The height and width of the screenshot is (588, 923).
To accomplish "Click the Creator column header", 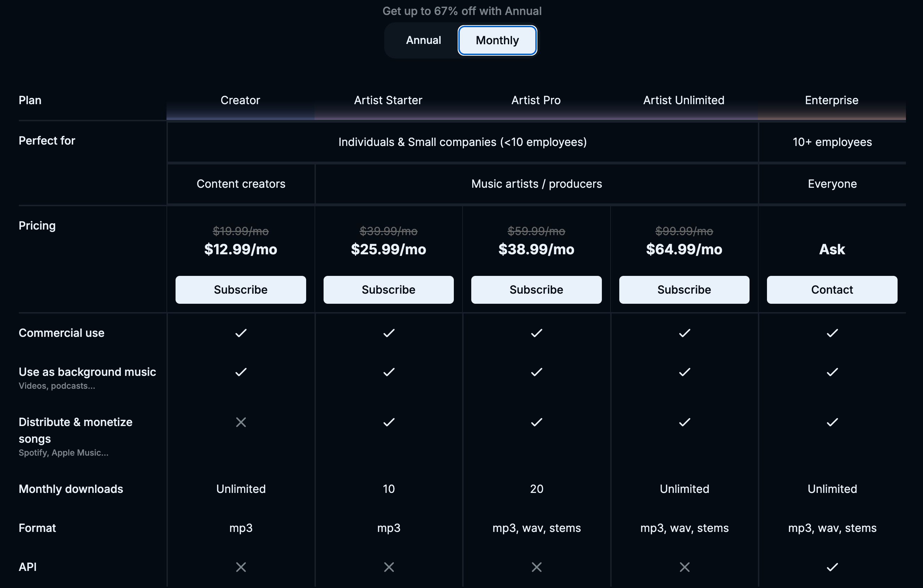I will tap(240, 100).
